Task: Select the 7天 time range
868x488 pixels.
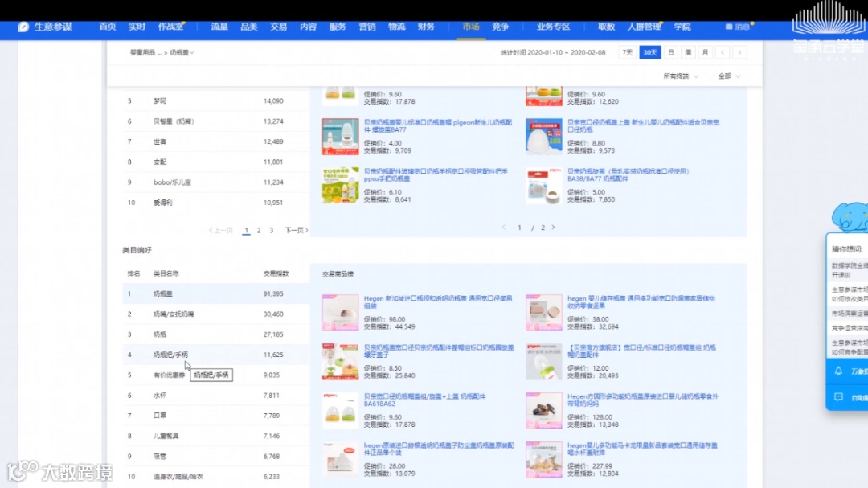Action: [627, 52]
